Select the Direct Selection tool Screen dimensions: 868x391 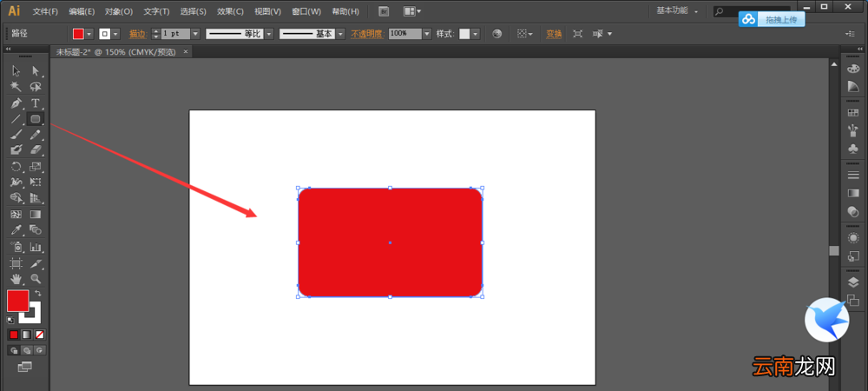[36, 71]
